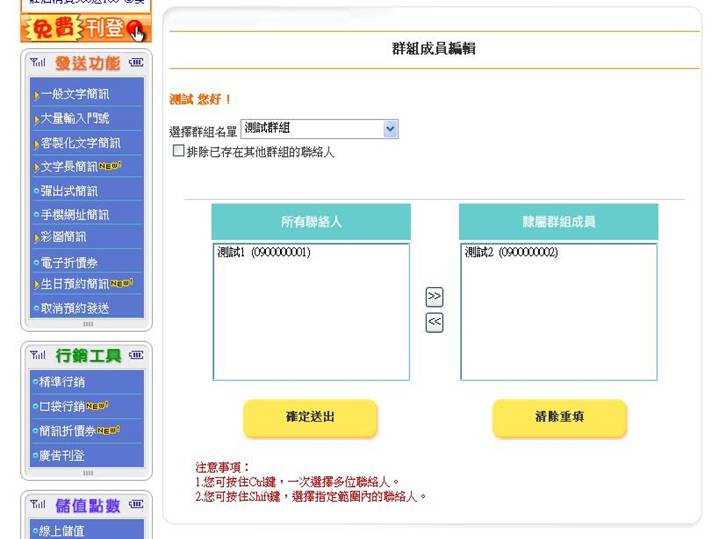Image resolution: width=726 pixels, height=539 pixels.
Task: Open 取消預約發送 sidebar link
Action: tap(75, 308)
